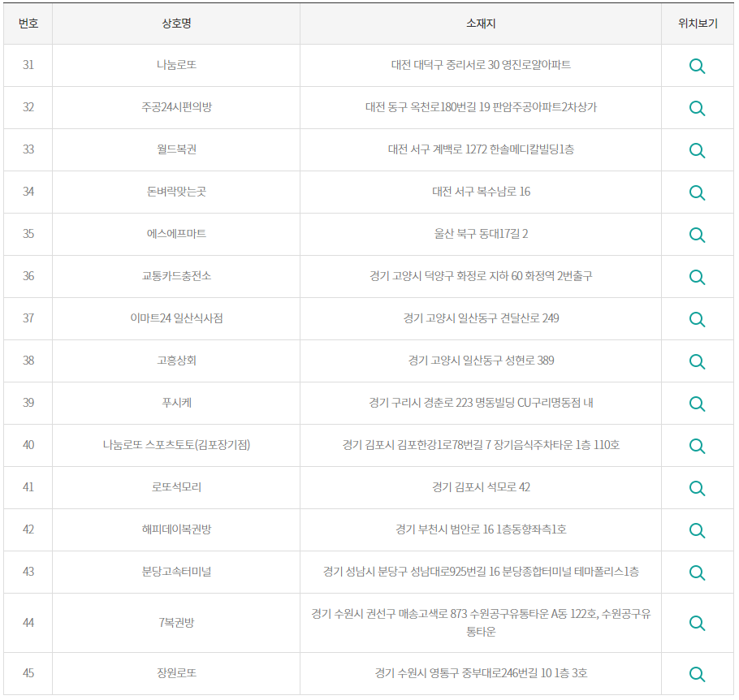The width and height of the screenshot is (739, 700).
Task: Open map icon for 푸시케
Action: (x=697, y=404)
